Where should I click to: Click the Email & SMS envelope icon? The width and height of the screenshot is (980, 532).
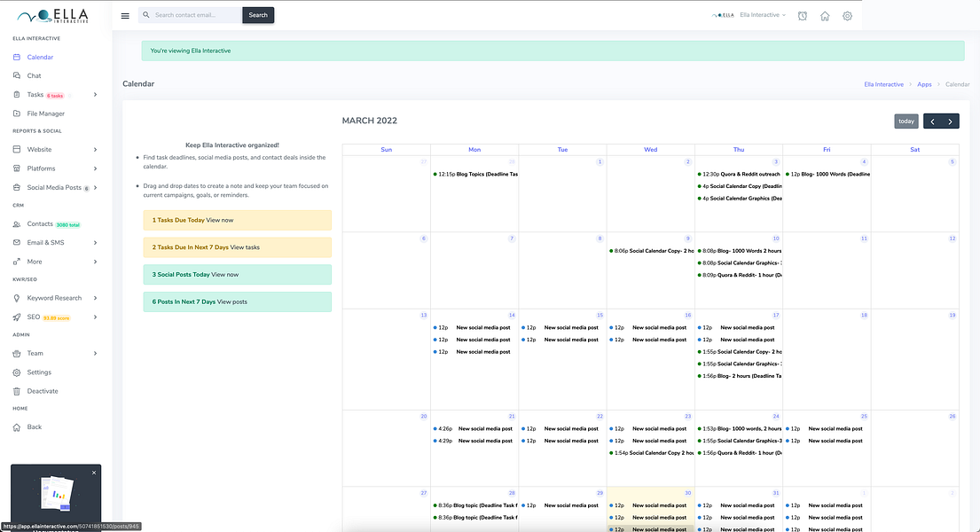point(17,243)
